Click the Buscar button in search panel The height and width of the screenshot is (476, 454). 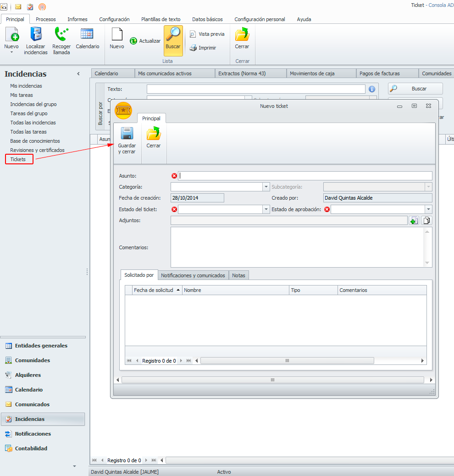click(415, 89)
